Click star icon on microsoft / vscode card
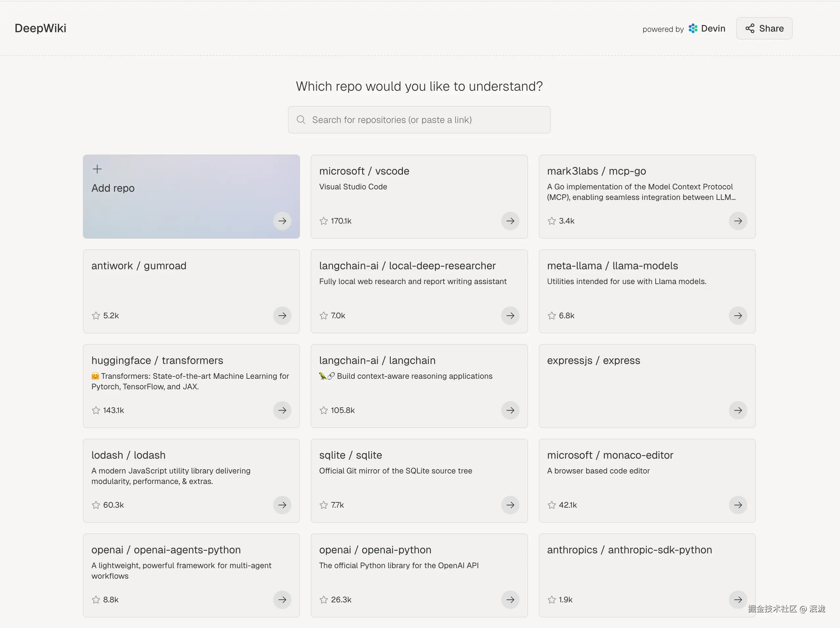Screen dimensions: 840x628 click(x=323, y=221)
